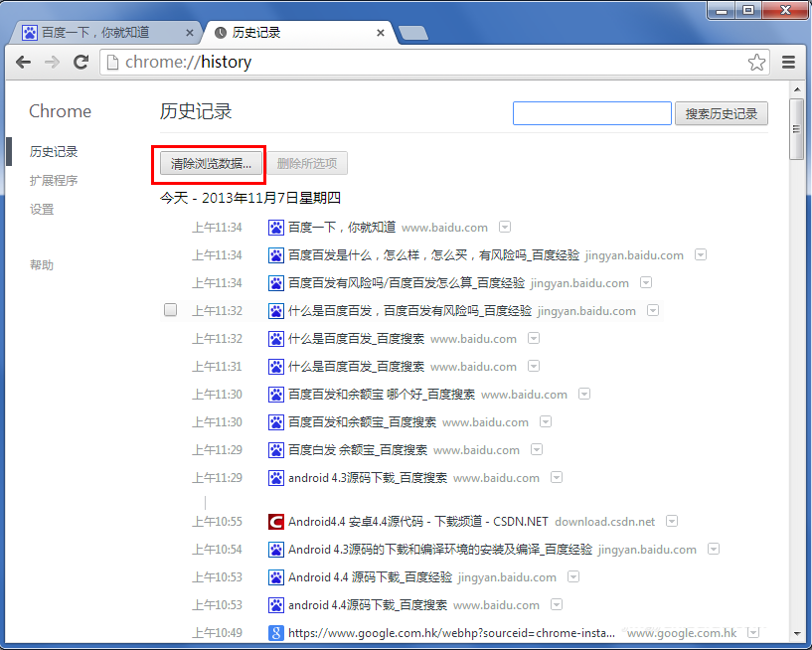Expand the dropdown for 百度一下，你就知道 www.baidu.com entry
812x650 pixels.
(x=505, y=227)
